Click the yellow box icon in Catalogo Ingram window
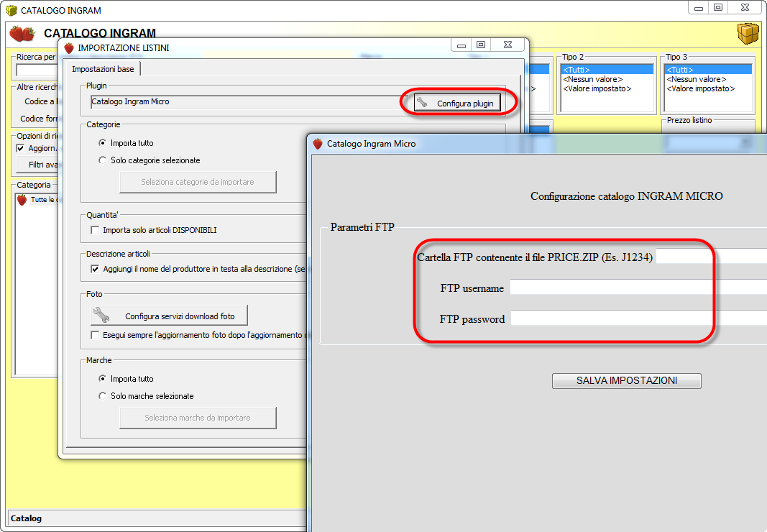 point(748,34)
